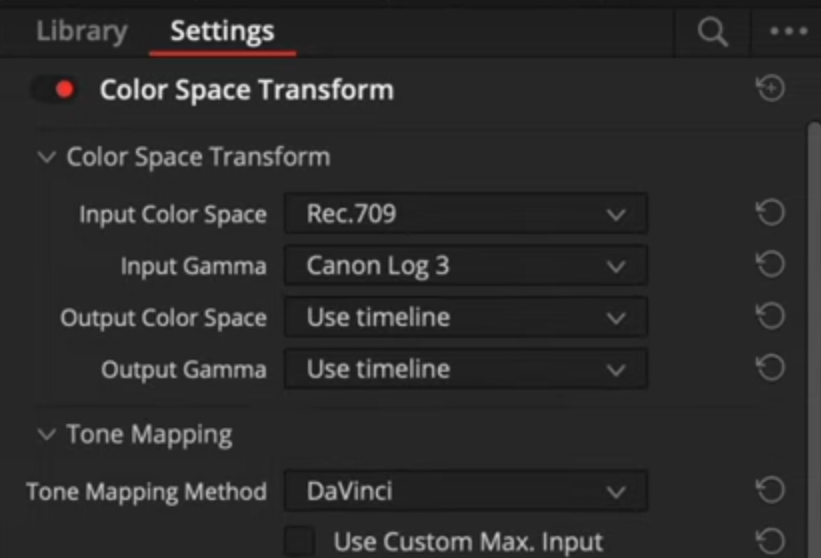The height and width of the screenshot is (558, 821).
Task: Reset Output Gamma value
Action: [x=770, y=369]
